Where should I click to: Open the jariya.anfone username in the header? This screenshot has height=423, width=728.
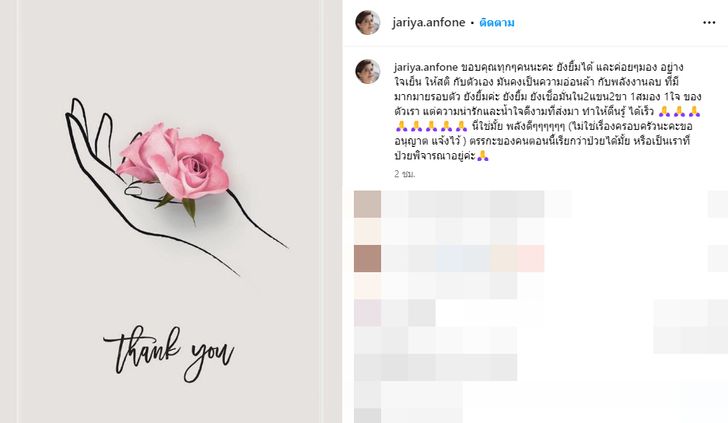pos(429,23)
